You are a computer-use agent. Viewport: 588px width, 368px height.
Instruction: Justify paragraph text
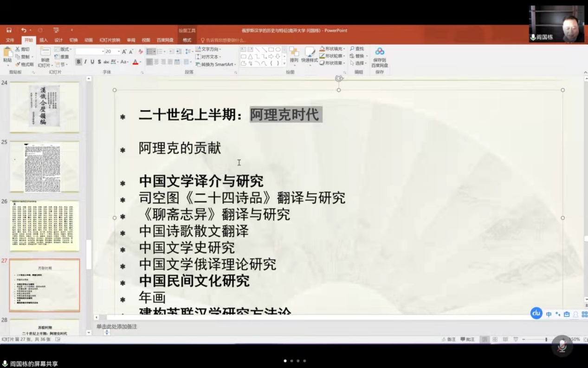click(170, 62)
